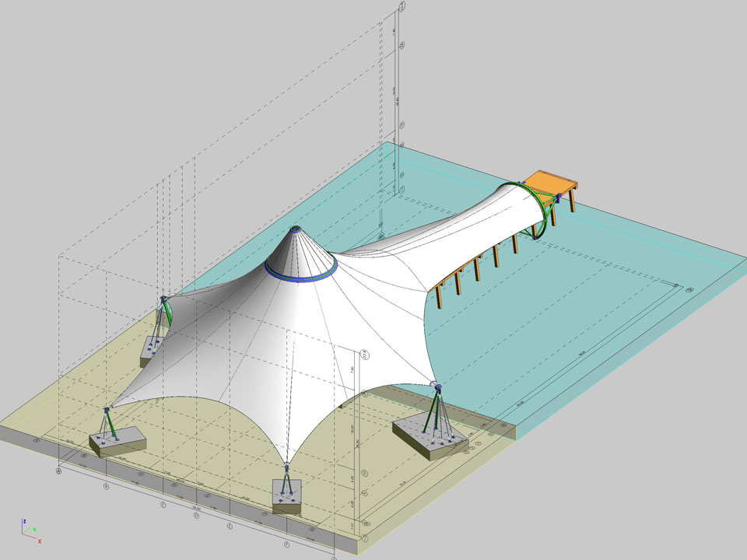Click the topmost elevation marker on vertical axis
This screenshot has width=747, height=560.
pos(402,6)
